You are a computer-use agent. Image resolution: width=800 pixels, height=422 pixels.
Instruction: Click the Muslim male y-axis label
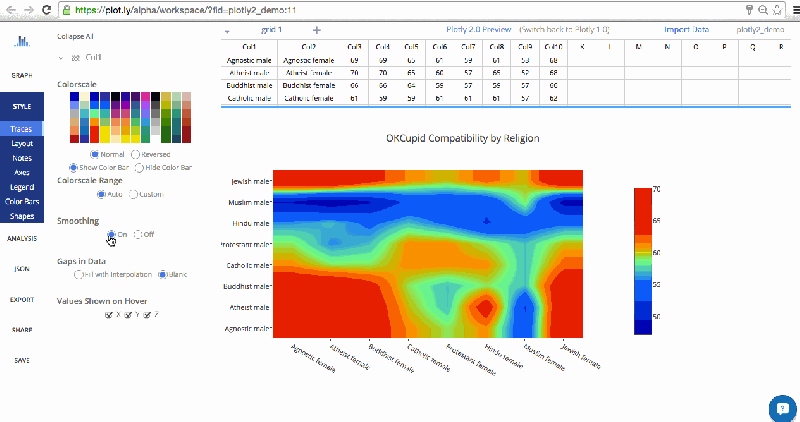pos(250,203)
